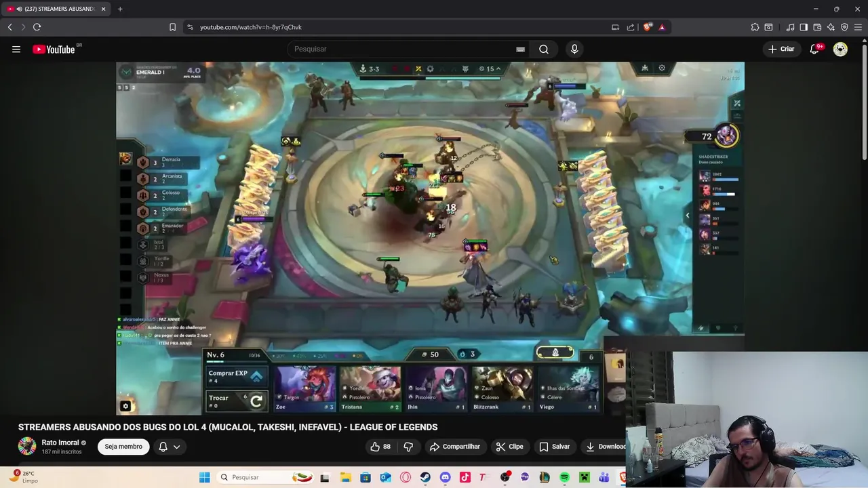
Task: Open site information icon beside the URL
Action: (190, 27)
